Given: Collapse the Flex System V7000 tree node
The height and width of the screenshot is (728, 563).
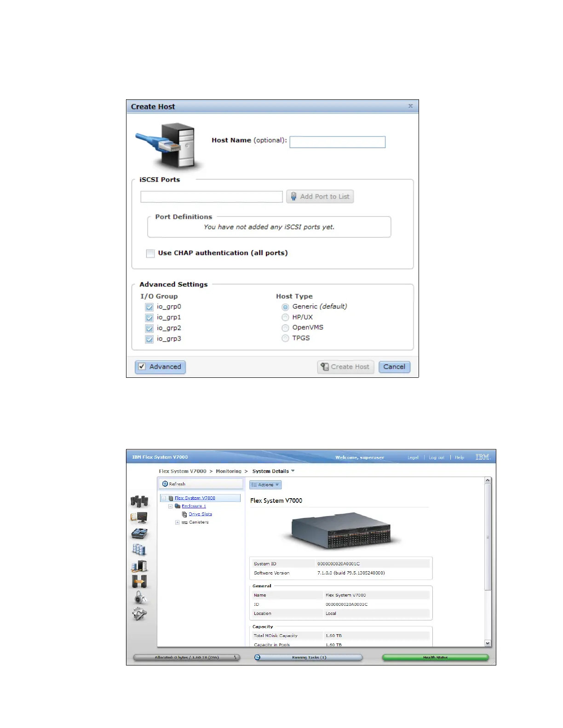Looking at the screenshot, I should click(x=164, y=498).
